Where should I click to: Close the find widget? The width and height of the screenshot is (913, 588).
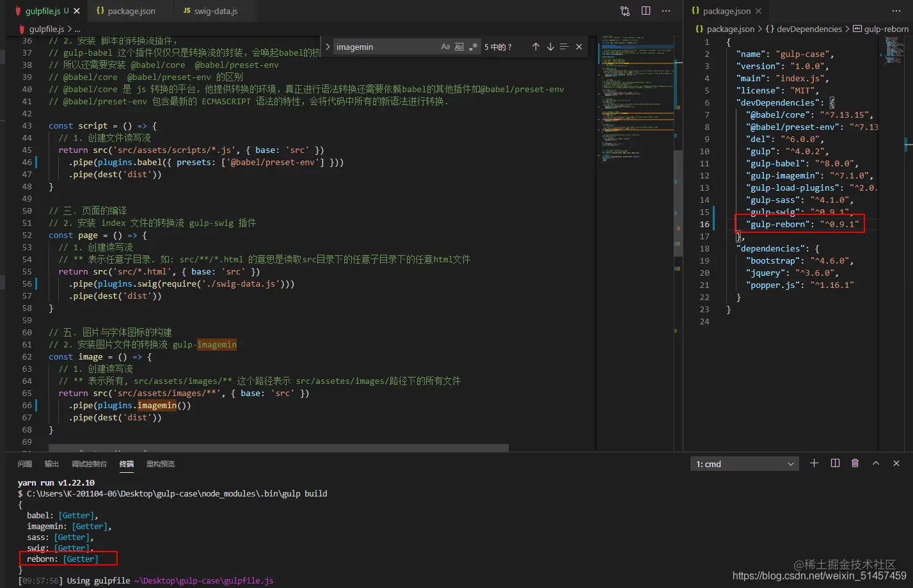tap(579, 47)
